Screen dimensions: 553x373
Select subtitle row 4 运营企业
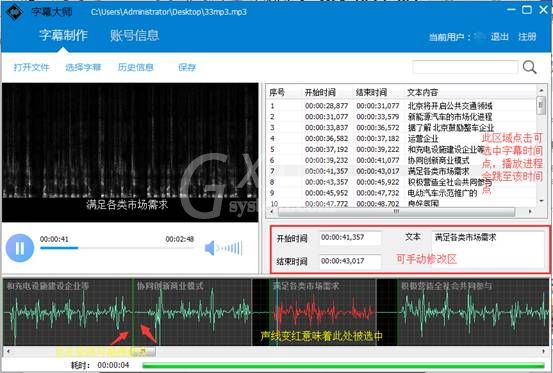401,139
